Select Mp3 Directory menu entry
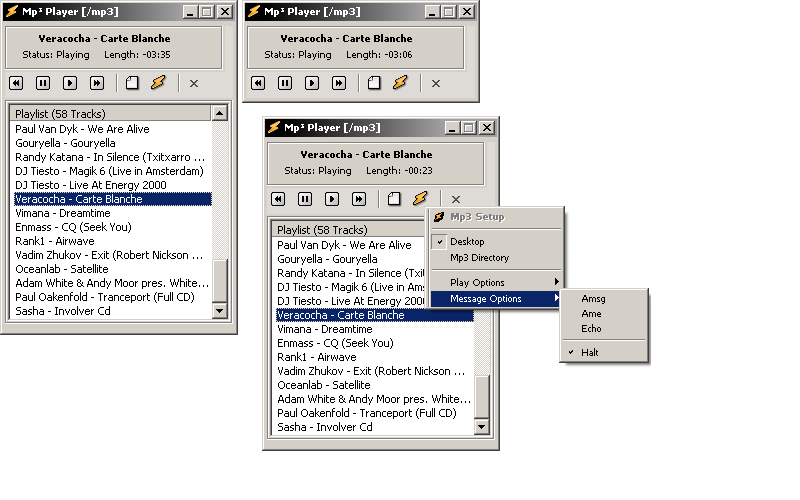This screenshot has height=500, width=800. pos(495,258)
